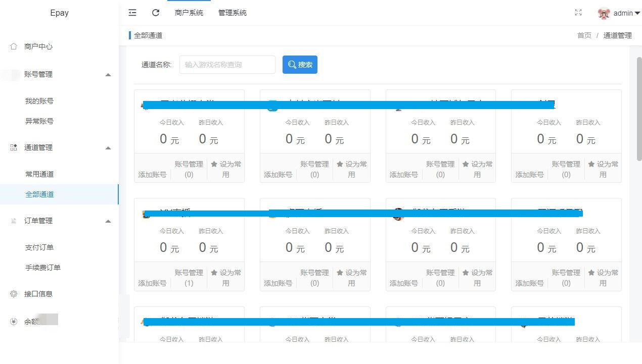Click the yen icon for 余额
The width and height of the screenshot is (642, 364).
tap(14, 322)
